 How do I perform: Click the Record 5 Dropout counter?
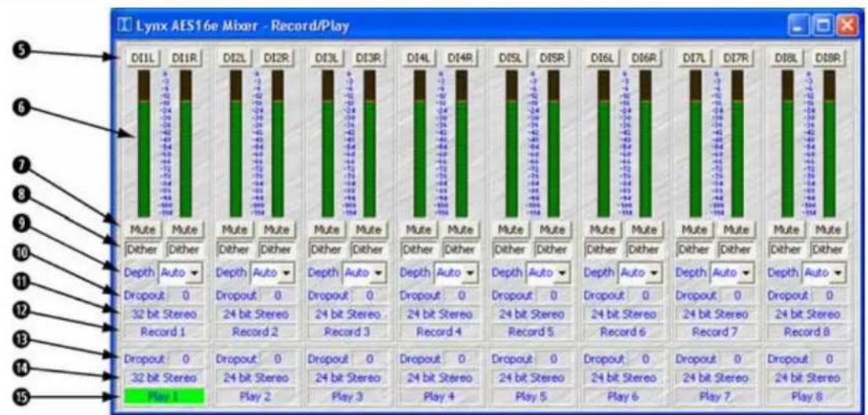coord(555,296)
